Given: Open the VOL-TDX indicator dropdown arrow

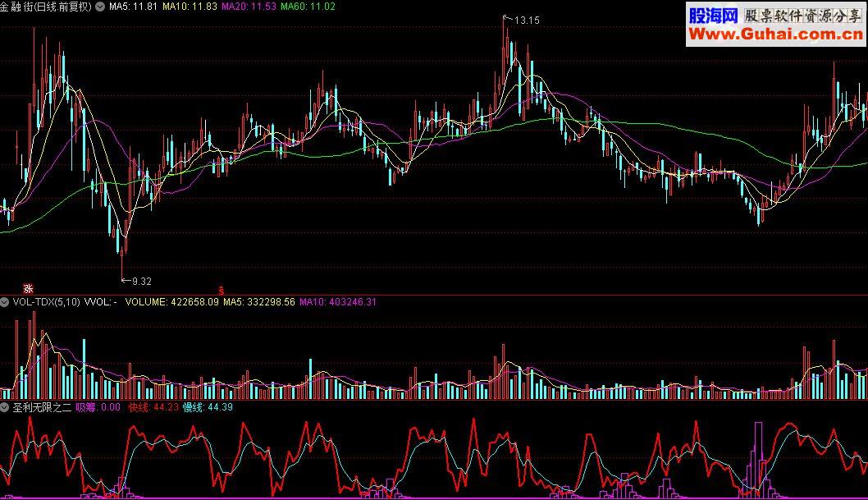Looking at the screenshot, I should [x=4, y=302].
